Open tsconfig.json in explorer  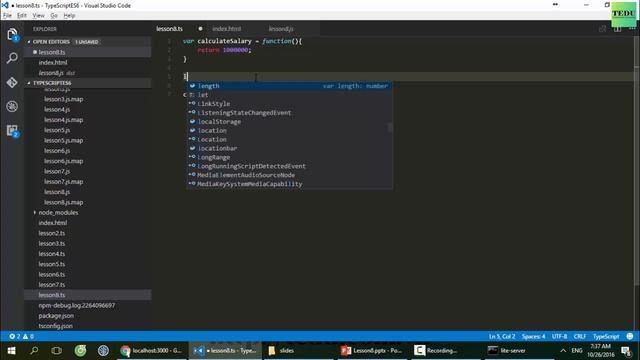[x=88, y=326]
